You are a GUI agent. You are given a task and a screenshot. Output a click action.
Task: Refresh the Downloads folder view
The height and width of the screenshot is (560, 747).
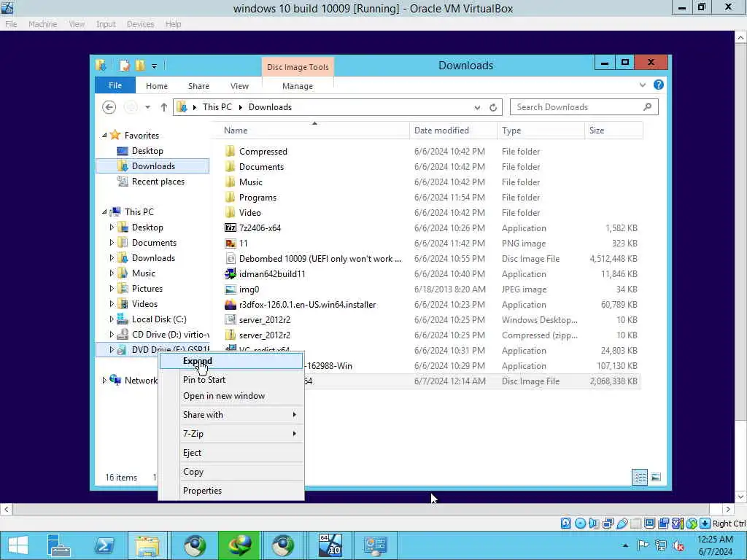click(x=493, y=108)
